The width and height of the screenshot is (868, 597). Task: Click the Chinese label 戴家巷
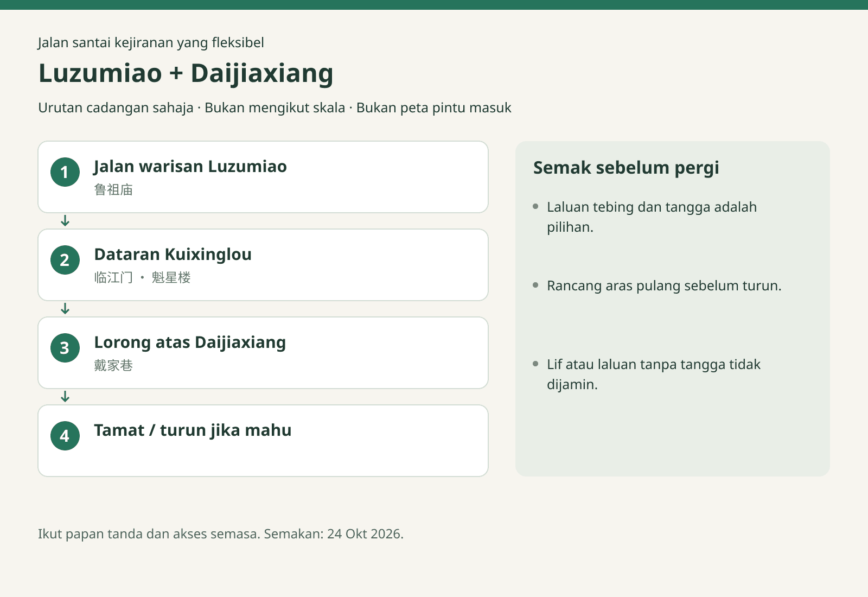(113, 365)
